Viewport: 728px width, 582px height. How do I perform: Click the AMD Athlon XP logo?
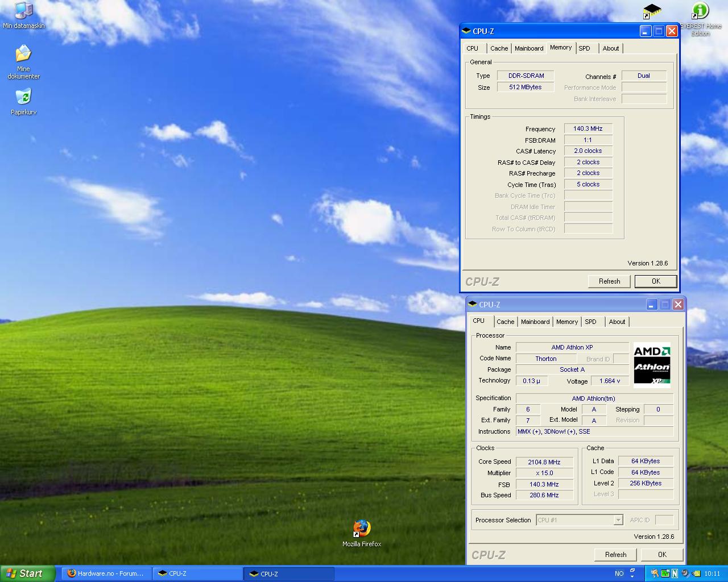(x=652, y=365)
